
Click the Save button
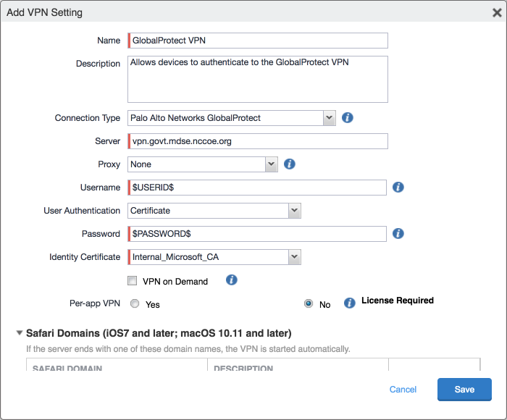pos(464,390)
